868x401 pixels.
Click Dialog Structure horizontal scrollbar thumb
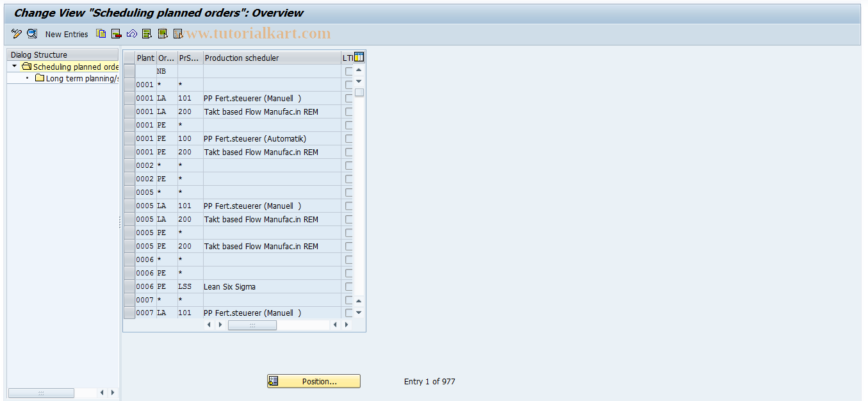tap(41, 393)
